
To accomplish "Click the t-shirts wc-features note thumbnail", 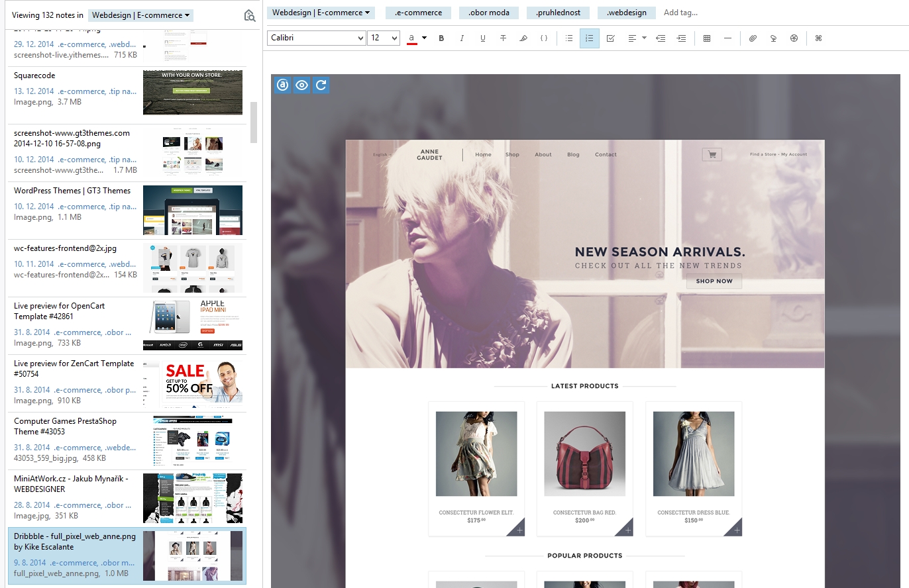I will tap(193, 268).
